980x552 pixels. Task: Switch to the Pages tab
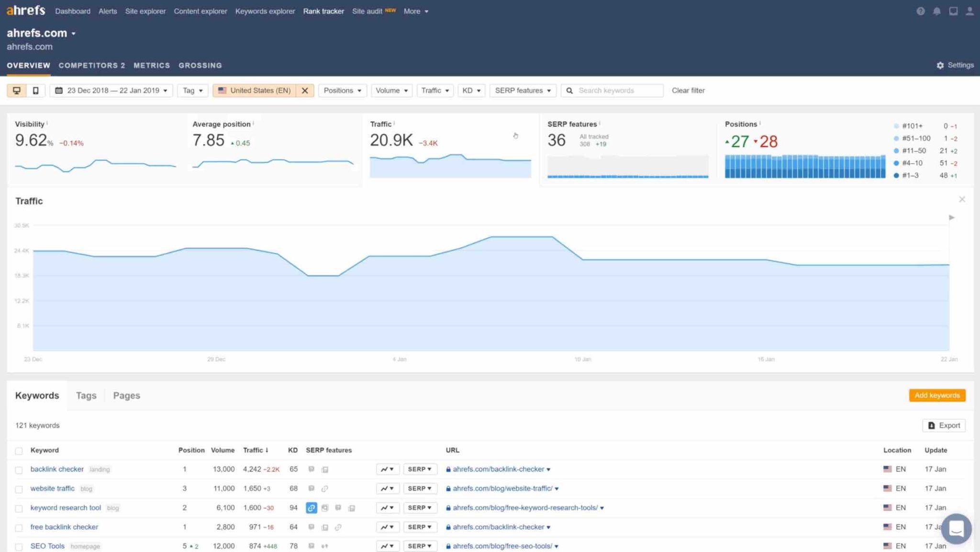click(x=126, y=395)
